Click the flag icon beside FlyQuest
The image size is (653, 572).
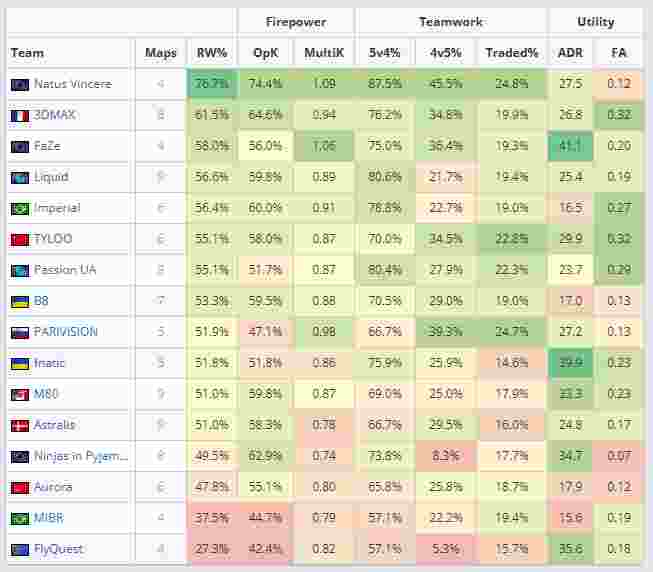pos(19,549)
